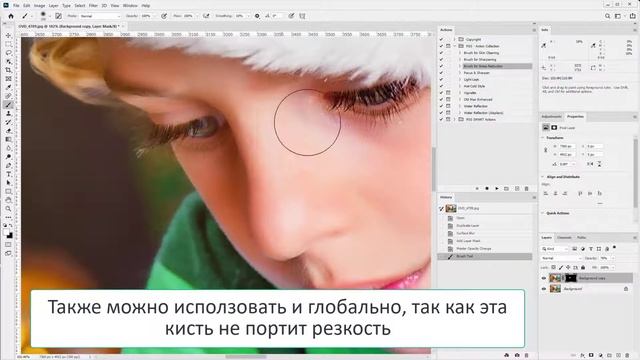Add a layer mask in Layers panel
Image resolution: width=640 pixels, height=360 pixels.
[591, 356]
